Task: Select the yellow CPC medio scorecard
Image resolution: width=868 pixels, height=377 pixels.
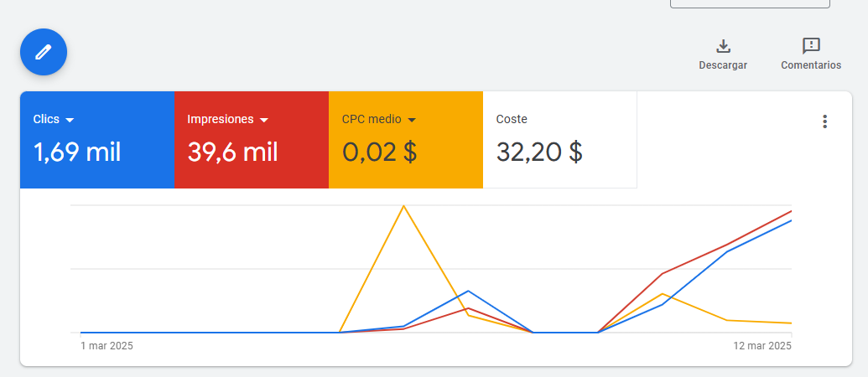Action: coord(406,140)
